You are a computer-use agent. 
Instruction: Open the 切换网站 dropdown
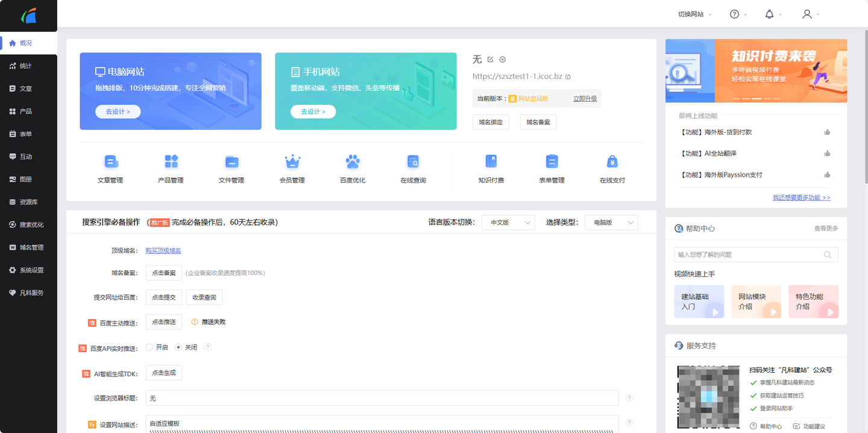(694, 14)
